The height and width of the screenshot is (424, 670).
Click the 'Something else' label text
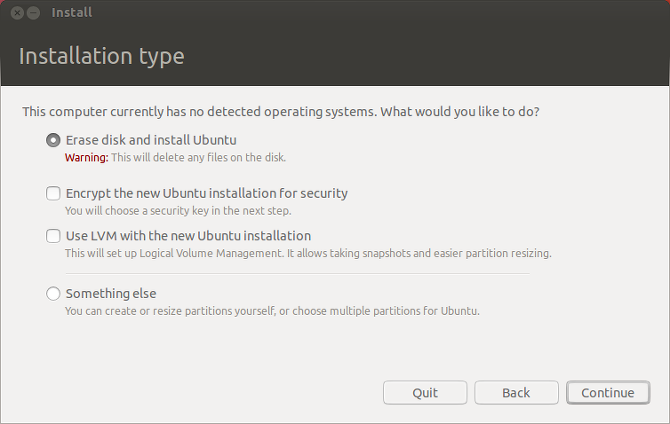point(111,294)
